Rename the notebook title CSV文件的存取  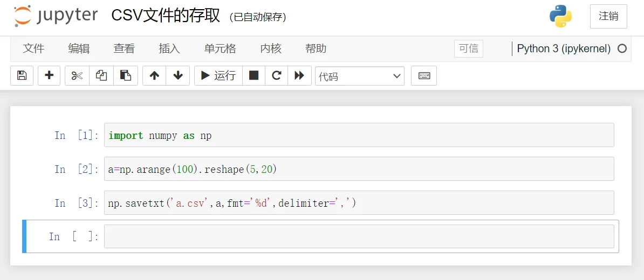point(166,16)
